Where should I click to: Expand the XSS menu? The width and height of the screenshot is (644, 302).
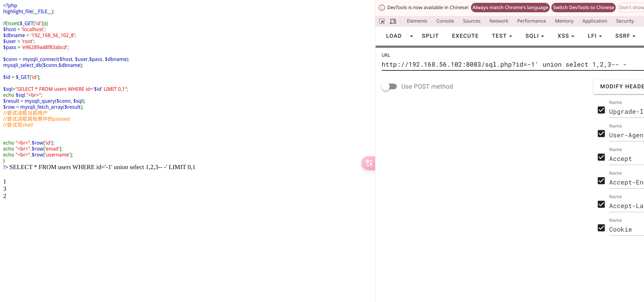[566, 36]
